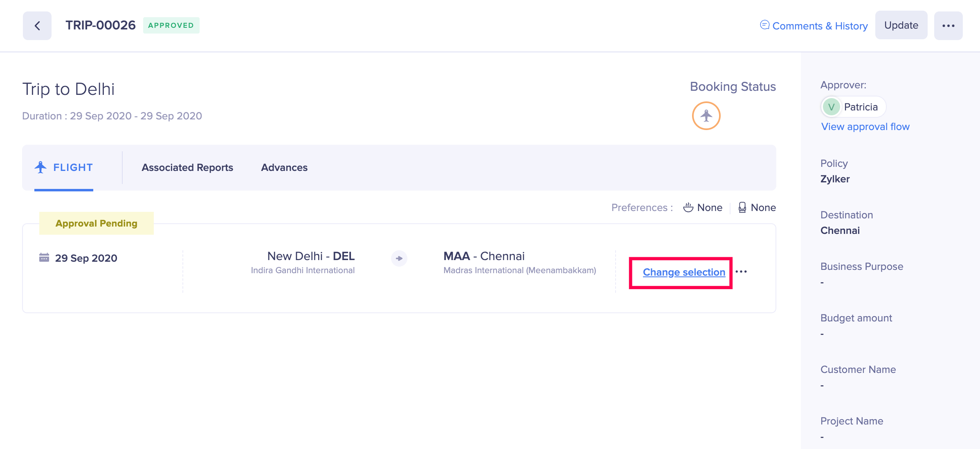Click the airplane icon in FLIGHT tab
980x449 pixels.
[40, 167]
